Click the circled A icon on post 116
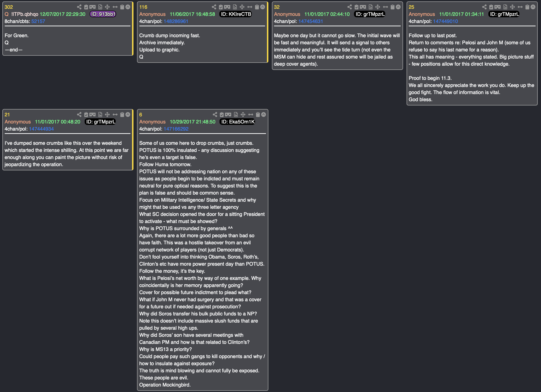This screenshot has height=392, width=541. click(263, 7)
